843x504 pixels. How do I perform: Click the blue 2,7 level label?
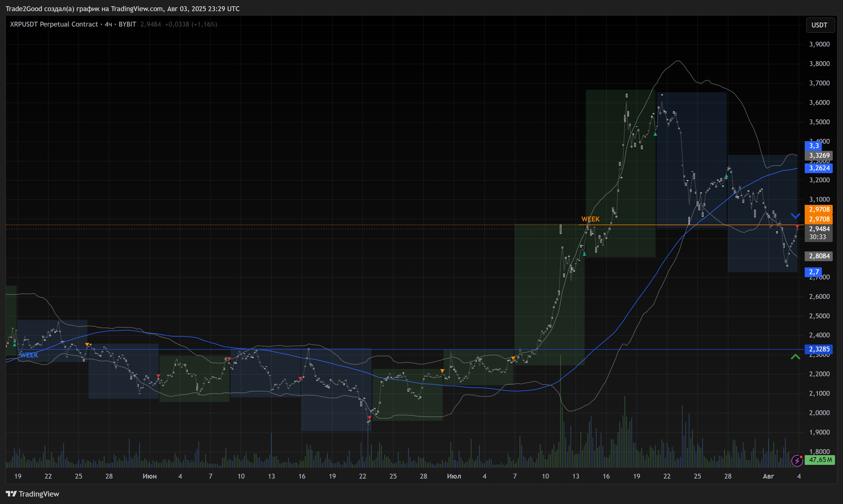814,272
